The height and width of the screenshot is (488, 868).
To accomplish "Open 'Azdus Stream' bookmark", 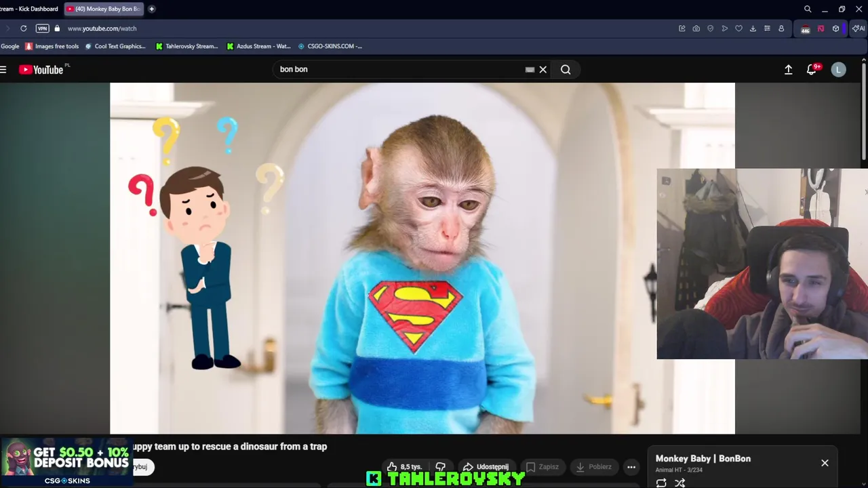I will pos(258,46).
